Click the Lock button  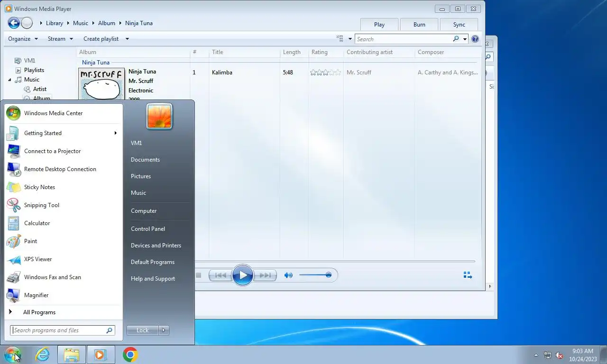pyautogui.click(x=143, y=330)
